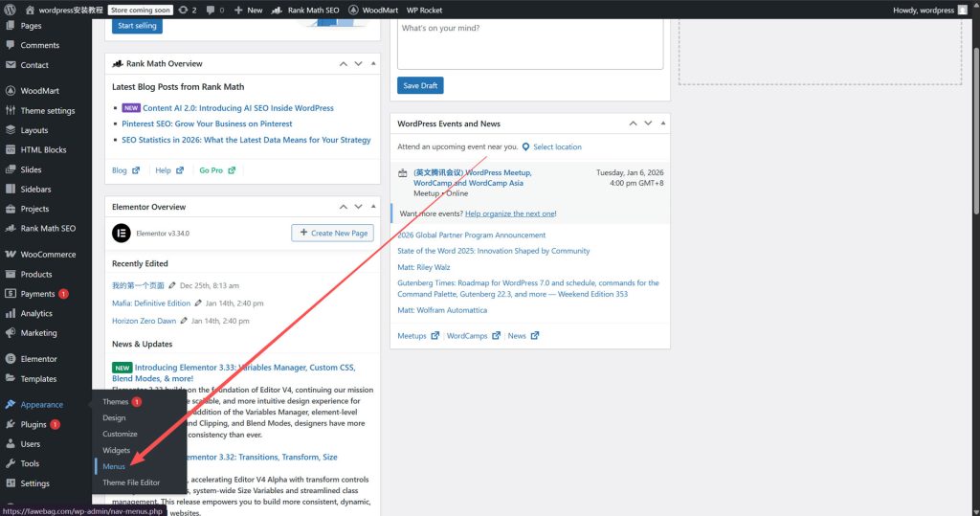Viewport: 980px width, 516px height.
Task: Open Plugins in the sidebar
Action: tap(33, 424)
